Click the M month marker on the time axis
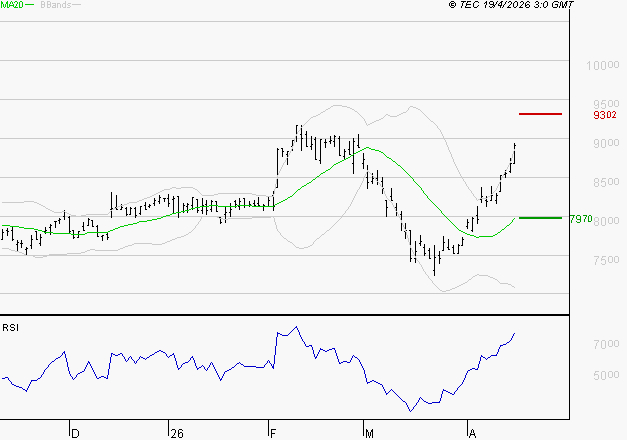Screen dimensions: 627x440 pos(369,434)
